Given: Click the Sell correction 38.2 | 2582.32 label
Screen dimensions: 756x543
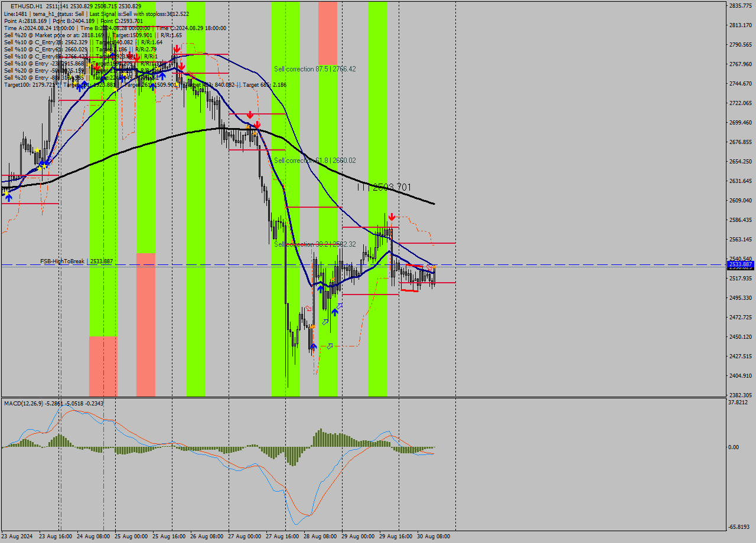Looking at the screenshot, I should click(315, 244).
